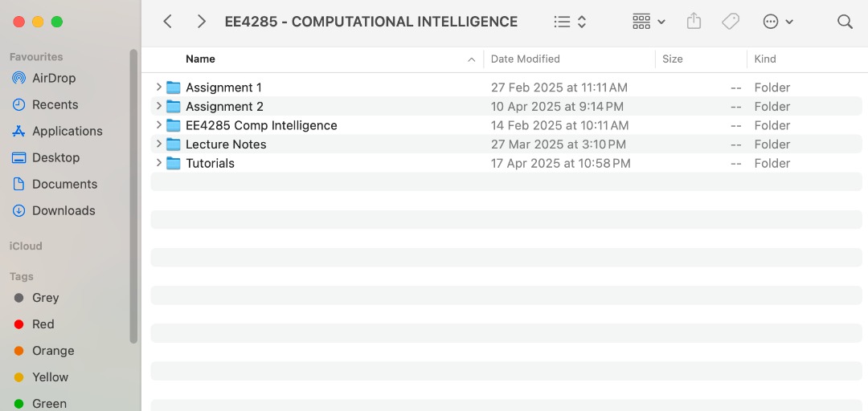The image size is (868, 411).
Task: Click the 14 Feb 2025 date cell
Action: point(559,125)
